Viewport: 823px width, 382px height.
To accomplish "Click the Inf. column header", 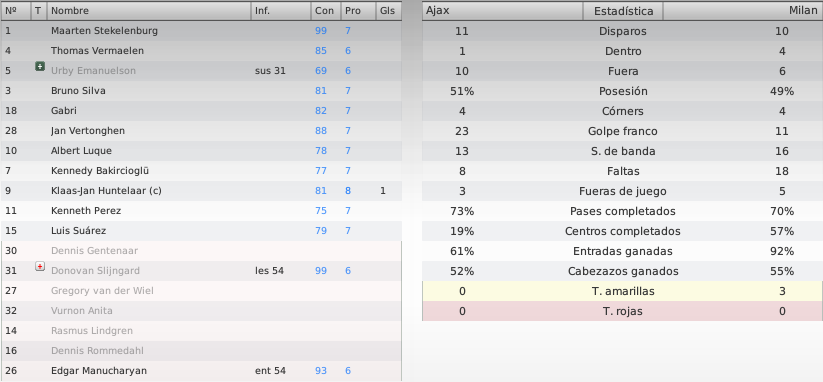I will click(281, 10).
